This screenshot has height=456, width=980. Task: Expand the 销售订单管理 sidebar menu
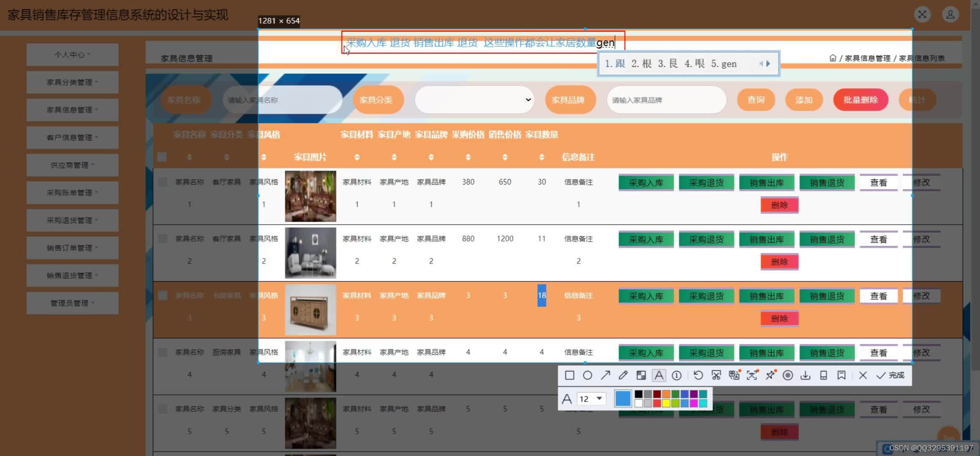click(x=72, y=248)
